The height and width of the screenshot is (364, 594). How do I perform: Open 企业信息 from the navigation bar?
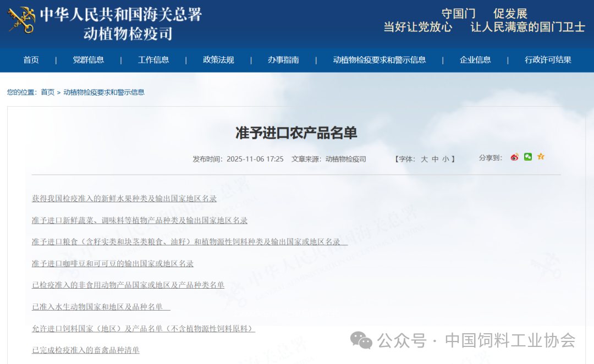[475, 60]
